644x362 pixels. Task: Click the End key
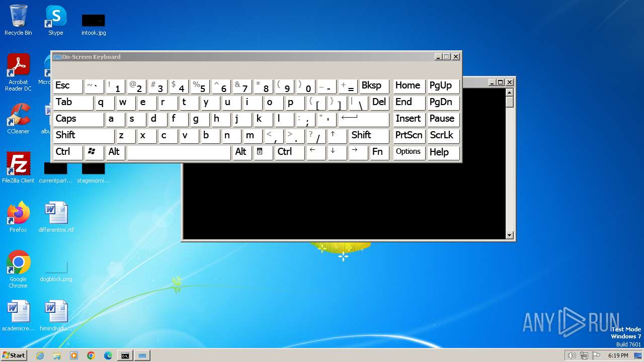pyautogui.click(x=409, y=103)
